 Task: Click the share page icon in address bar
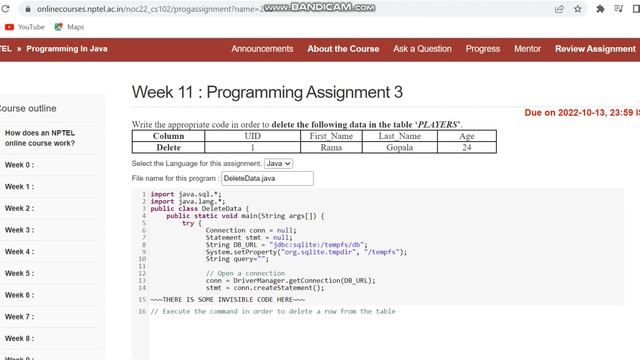pos(559,9)
